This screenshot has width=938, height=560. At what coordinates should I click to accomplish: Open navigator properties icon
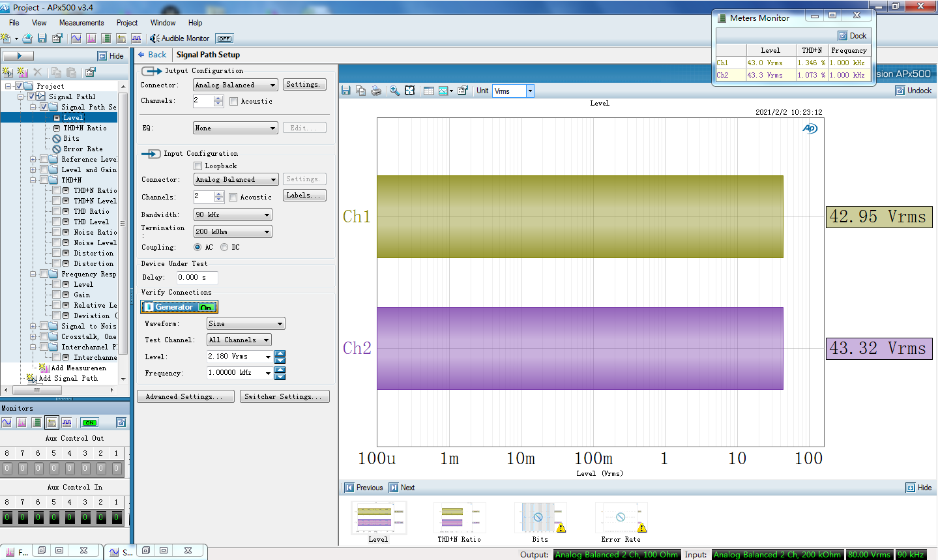point(90,72)
